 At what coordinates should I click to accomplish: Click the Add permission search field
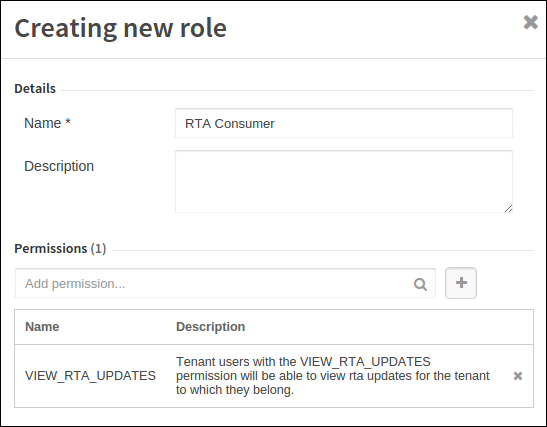(225, 283)
